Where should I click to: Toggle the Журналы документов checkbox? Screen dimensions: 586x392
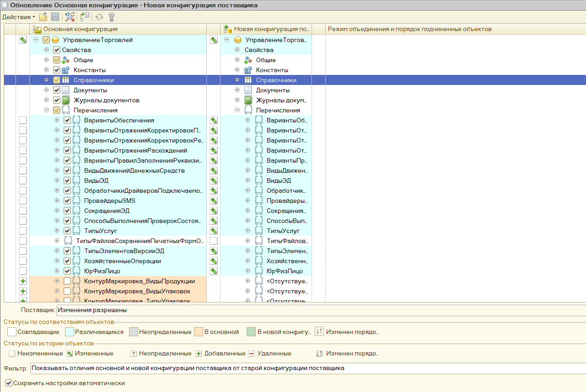pos(57,100)
